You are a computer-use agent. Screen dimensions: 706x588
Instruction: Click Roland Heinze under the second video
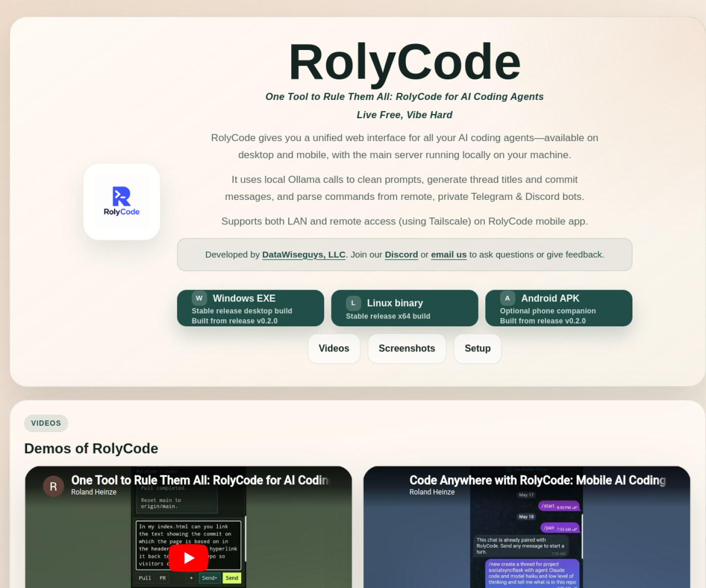click(x=432, y=492)
